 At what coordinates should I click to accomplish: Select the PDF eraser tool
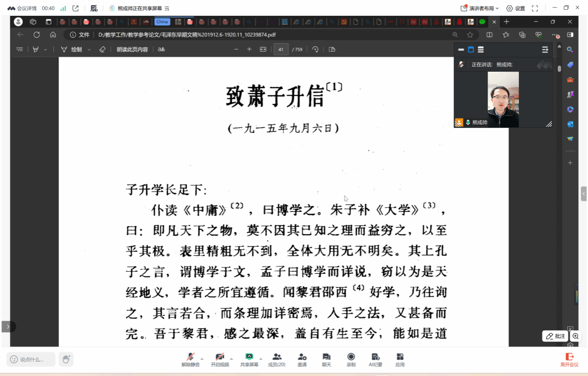click(102, 49)
